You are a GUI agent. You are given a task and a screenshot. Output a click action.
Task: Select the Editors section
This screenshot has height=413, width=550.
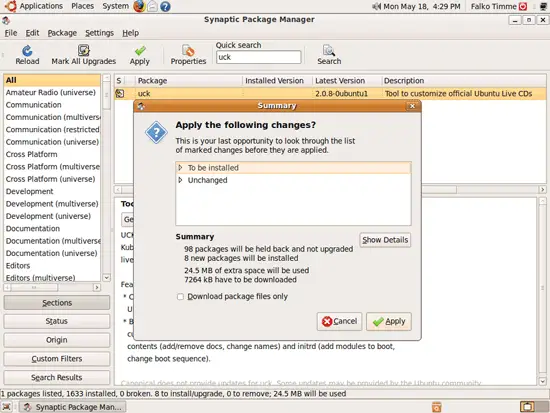(52, 266)
